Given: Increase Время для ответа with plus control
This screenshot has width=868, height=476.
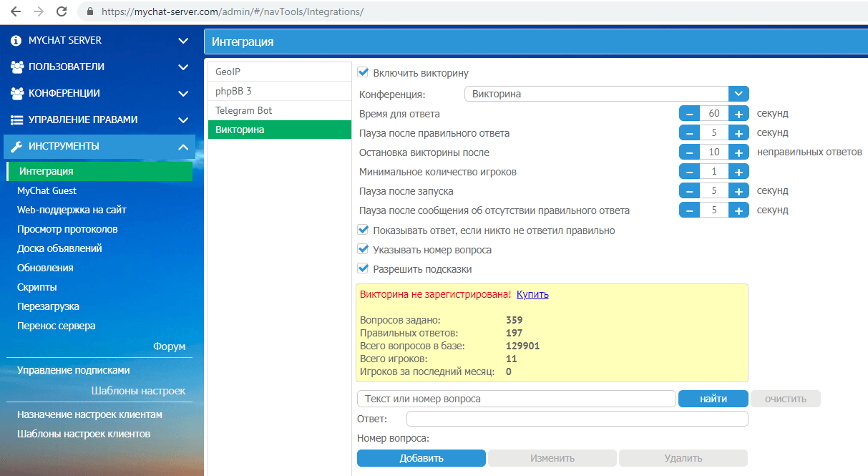Looking at the screenshot, I should click(737, 112).
